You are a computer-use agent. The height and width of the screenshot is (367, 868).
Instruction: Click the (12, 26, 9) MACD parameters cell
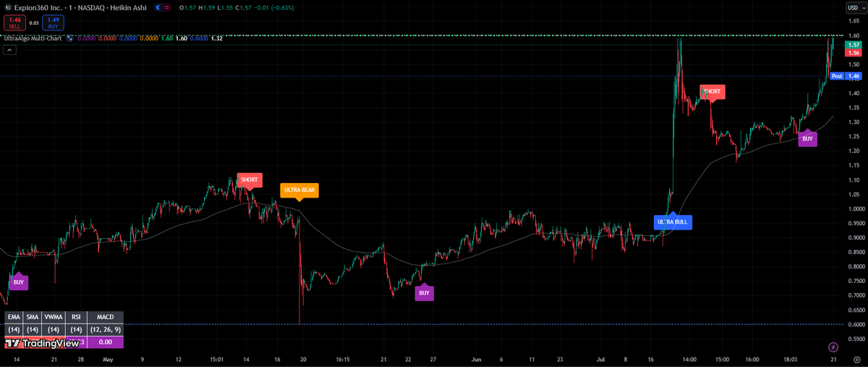click(106, 330)
